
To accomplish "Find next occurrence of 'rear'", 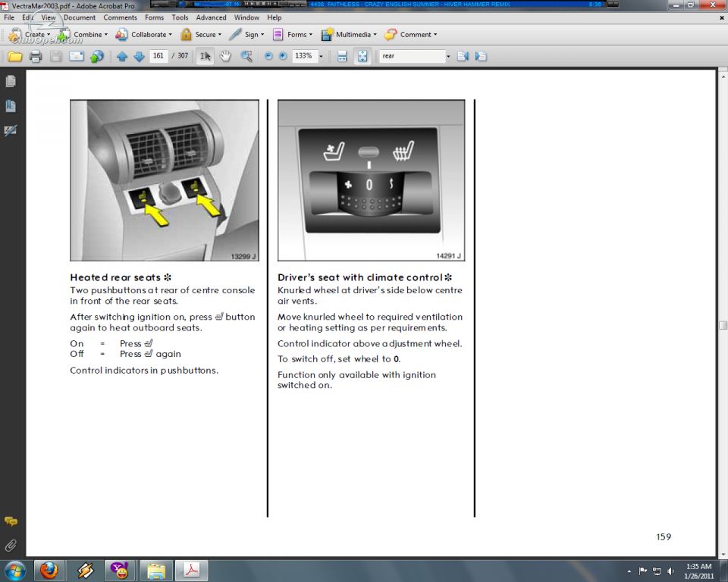I will click(x=481, y=56).
